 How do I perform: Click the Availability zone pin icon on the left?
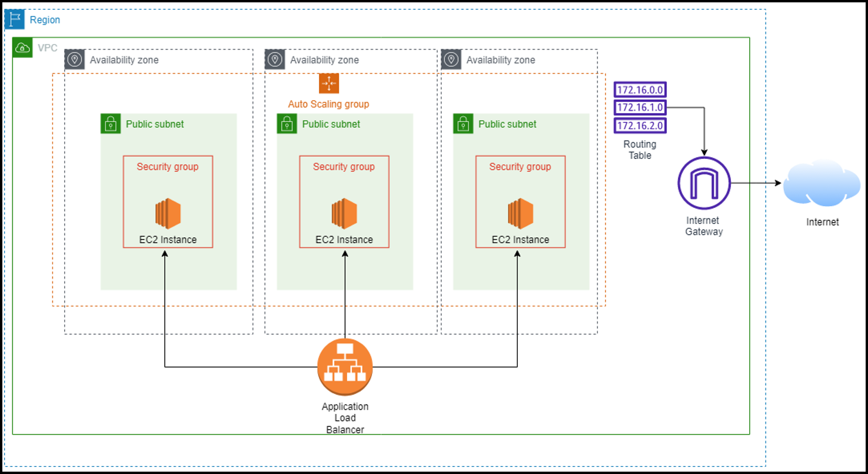[x=75, y=59]
